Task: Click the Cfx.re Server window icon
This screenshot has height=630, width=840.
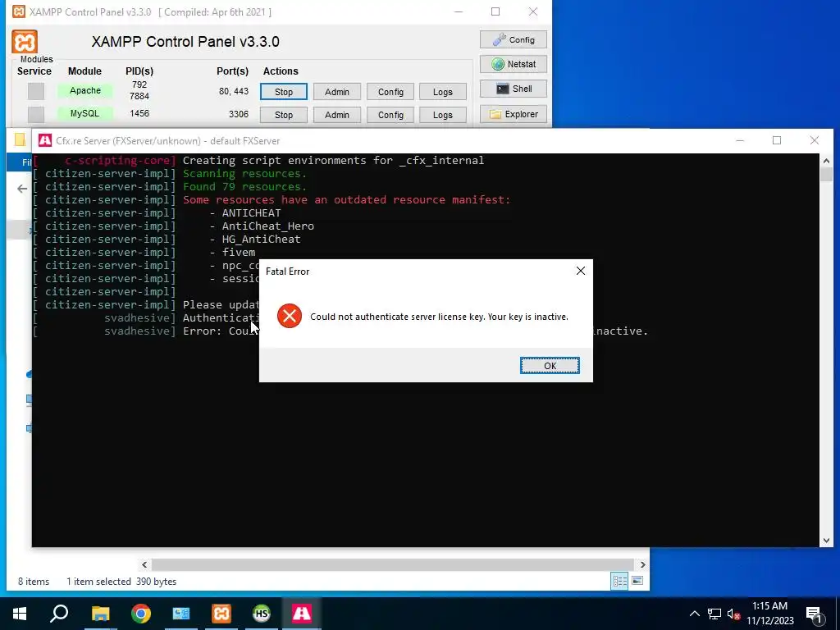Action: tap(45, 141)
